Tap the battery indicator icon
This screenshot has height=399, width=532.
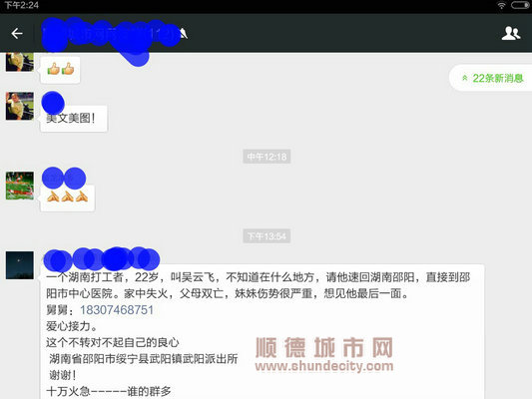[x=520, y=5]
